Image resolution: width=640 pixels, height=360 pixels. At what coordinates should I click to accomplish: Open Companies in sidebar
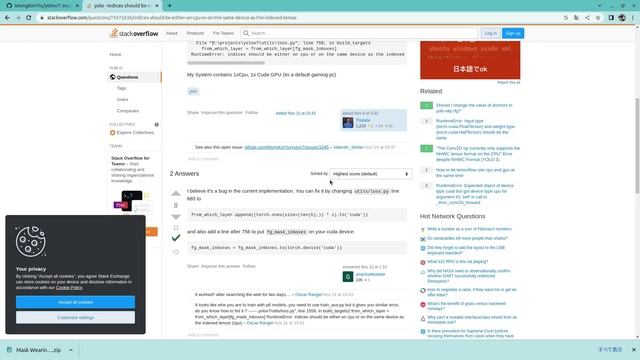(x=128, y=111)
